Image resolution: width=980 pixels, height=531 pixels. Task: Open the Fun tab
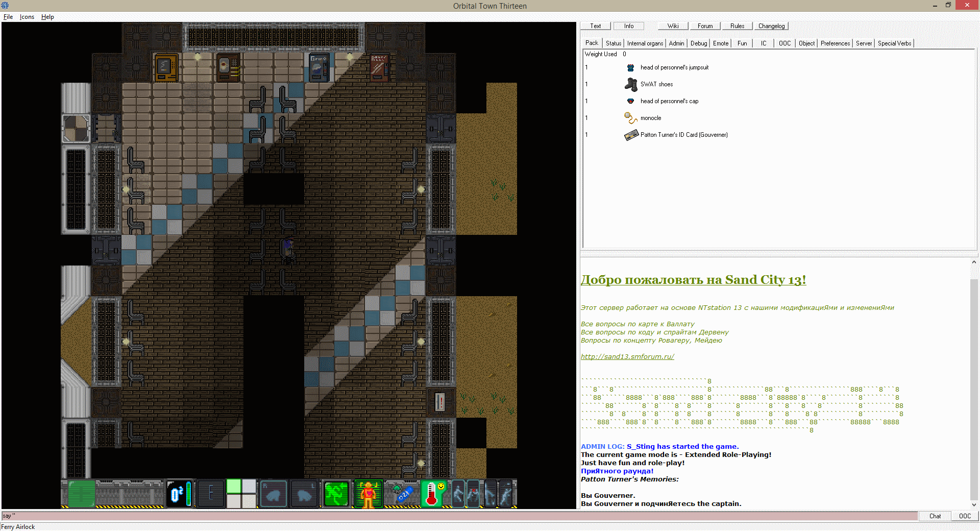point(742,43)
